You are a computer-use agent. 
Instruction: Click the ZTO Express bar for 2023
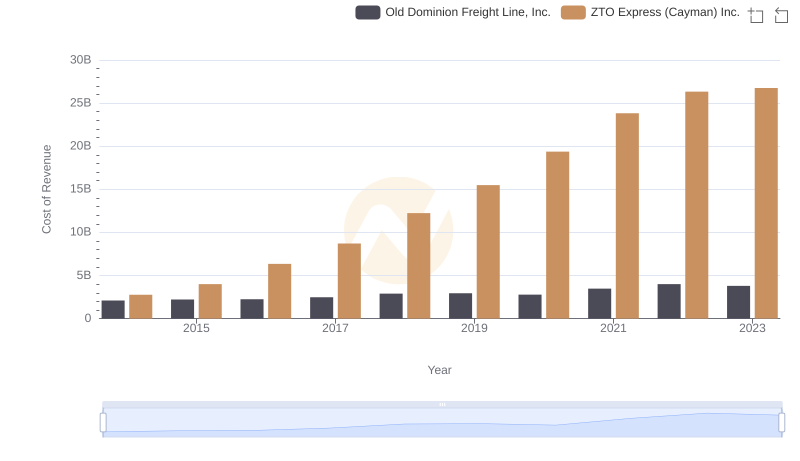pyautogui.click(x=766, y=203)
